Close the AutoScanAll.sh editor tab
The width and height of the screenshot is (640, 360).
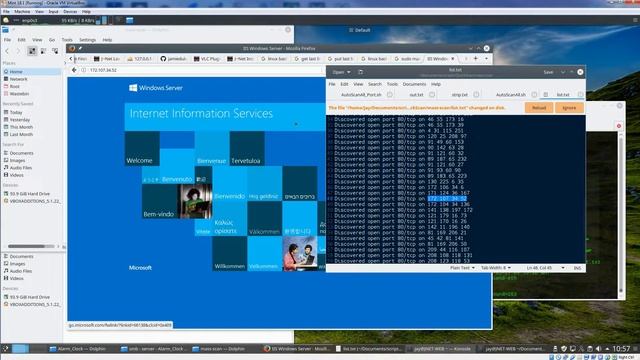[x=534, y=95]
